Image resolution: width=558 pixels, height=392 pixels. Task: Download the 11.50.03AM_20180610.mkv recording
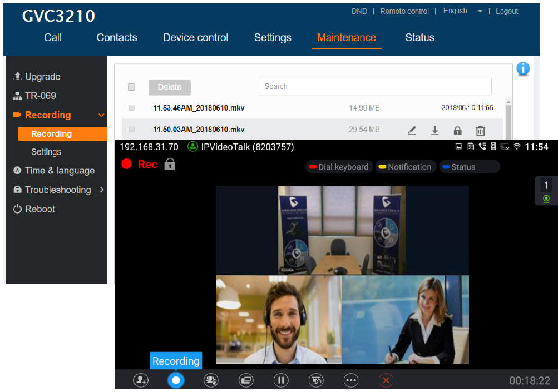pyautogui.click(x=434, y=131)
